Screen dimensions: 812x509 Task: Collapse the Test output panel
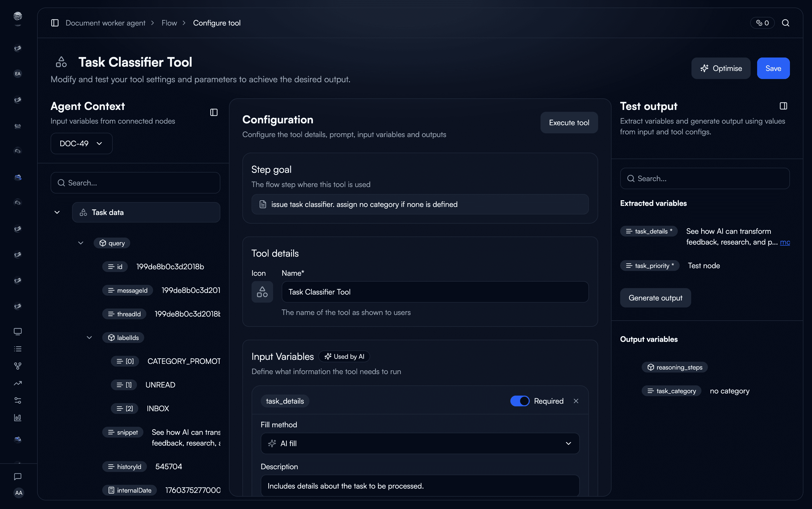(783, 106)
